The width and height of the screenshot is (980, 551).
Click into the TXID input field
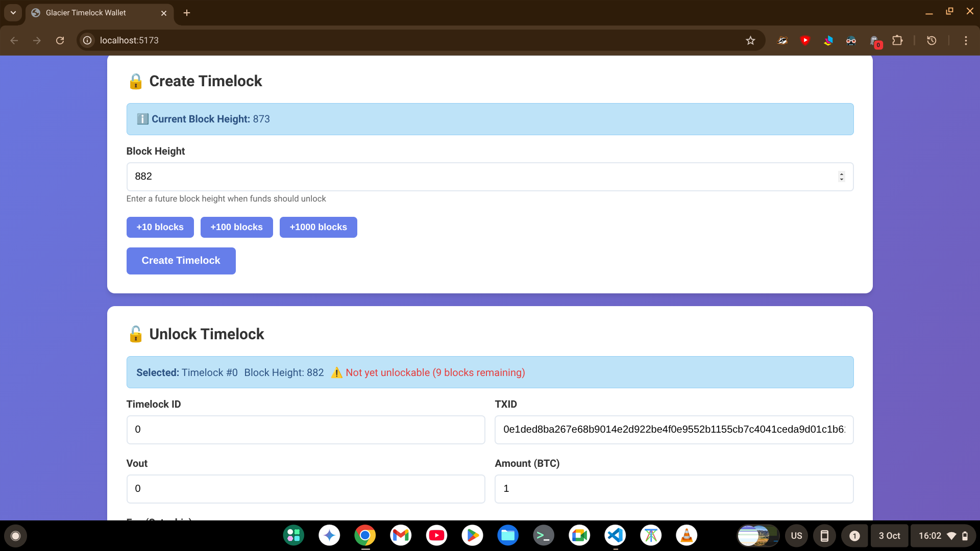click(x=674, y=430)
